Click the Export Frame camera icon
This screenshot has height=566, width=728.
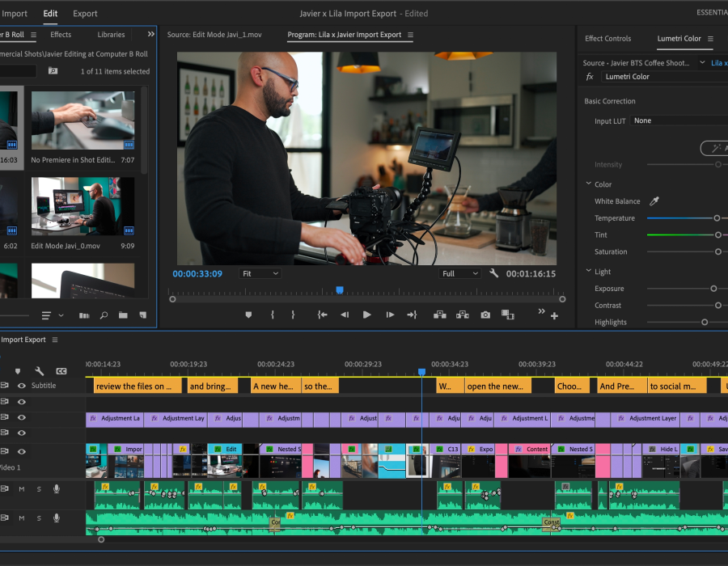pyautogui.click(x=485, y=315)
